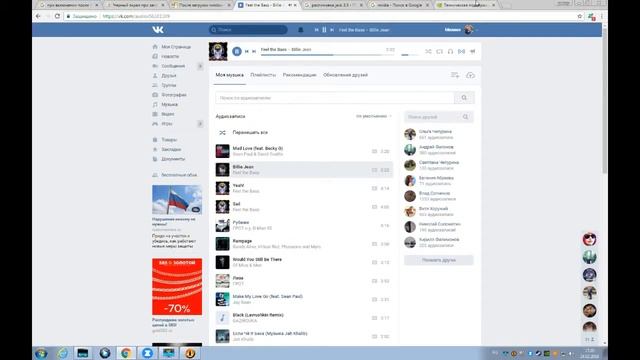This screenshot has height=360, width=640.
Task: Click the add playlist icon
Action: [x=455, y=75]
